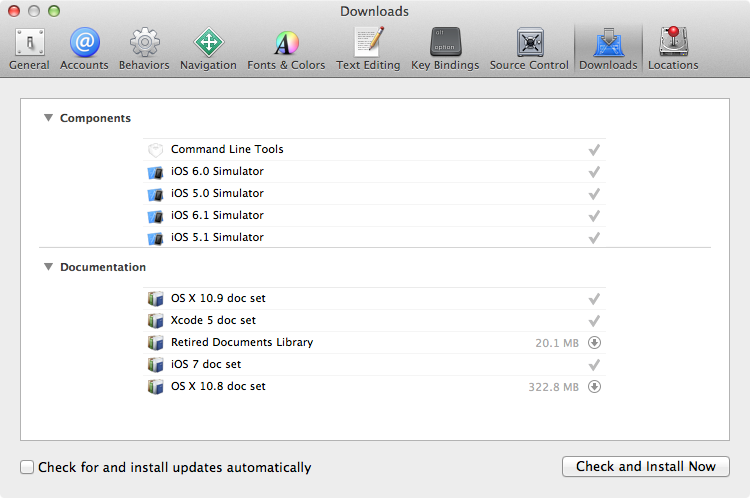The image size is (750, 498).
Task: Open the Source Control pane
Action: click(x=529, y=49)
